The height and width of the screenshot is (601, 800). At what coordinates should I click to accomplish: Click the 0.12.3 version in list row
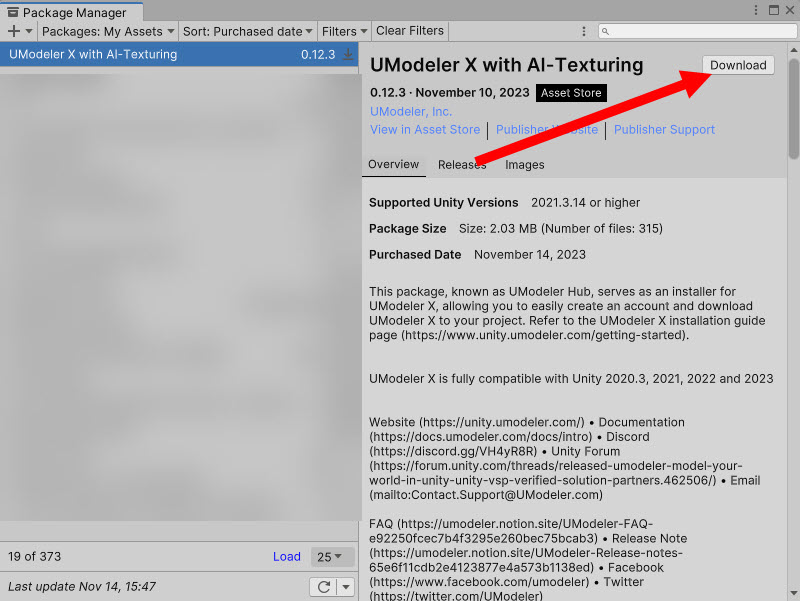[x=318, y=54]
